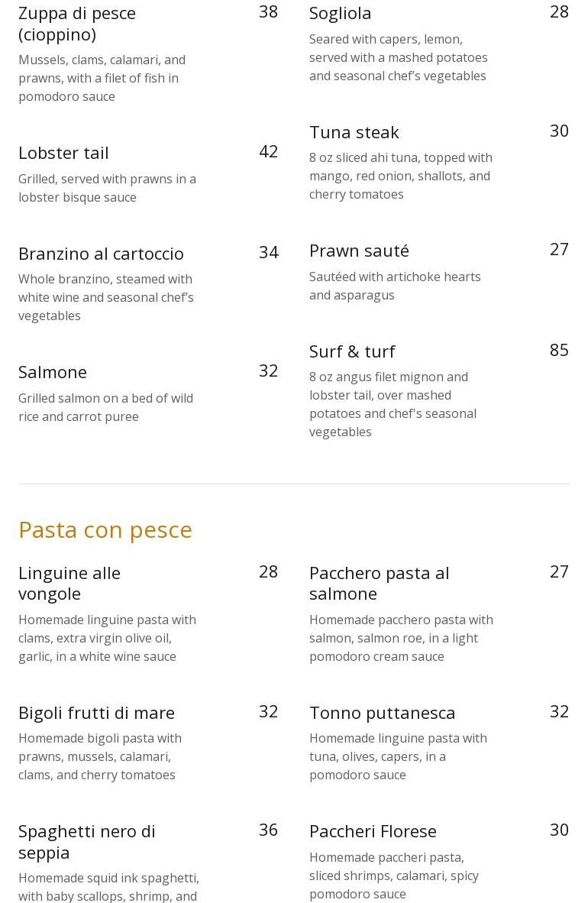The image size is (588, 903).
Task: Click the 85 price for Surf & turf
Action: [x=559, y=350]
